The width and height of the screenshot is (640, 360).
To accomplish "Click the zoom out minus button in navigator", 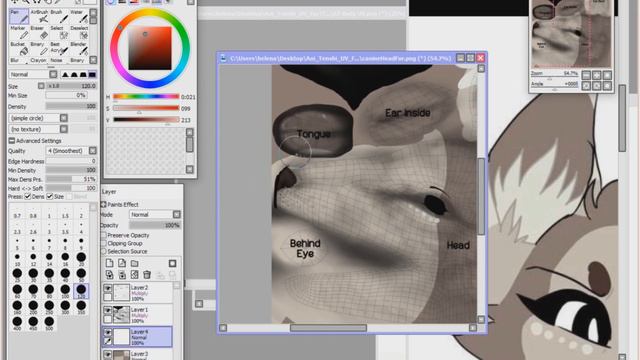I will click(x=587, y=75).
